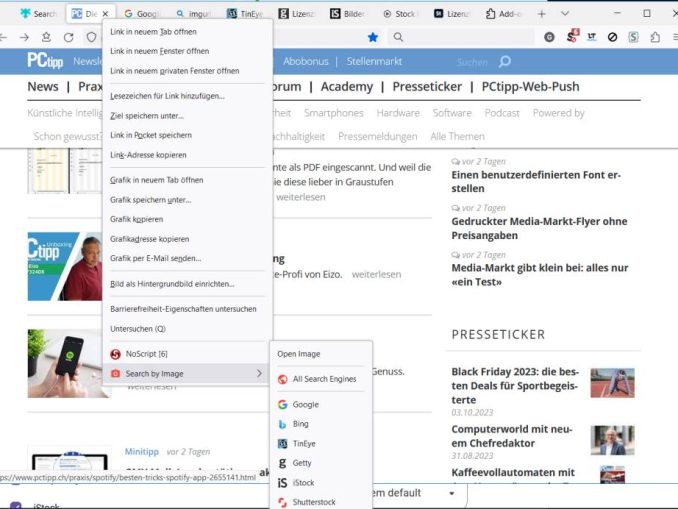Choose 'Link in neuem Fenster öffnen'
The height and width of the screenshot is (509, 678).
188,51
